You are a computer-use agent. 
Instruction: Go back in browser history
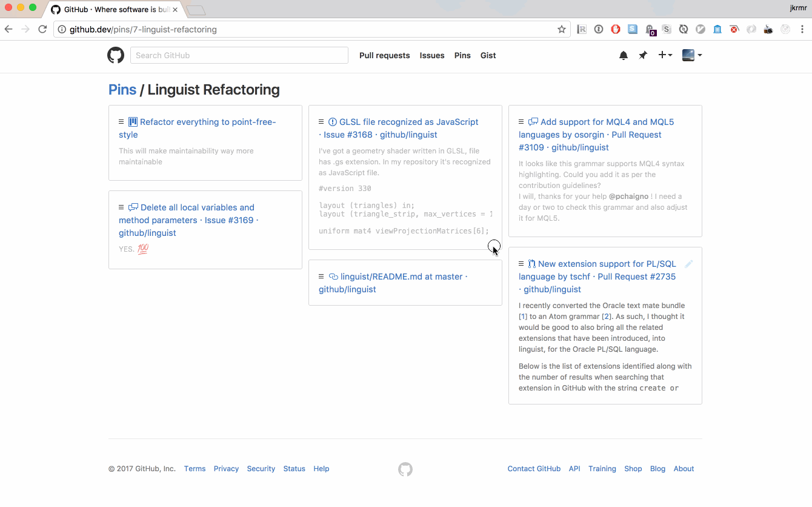(8, 29)
